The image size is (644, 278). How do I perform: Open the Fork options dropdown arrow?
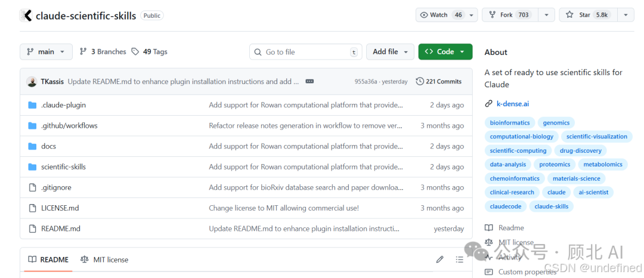click(x=546, y=15)
